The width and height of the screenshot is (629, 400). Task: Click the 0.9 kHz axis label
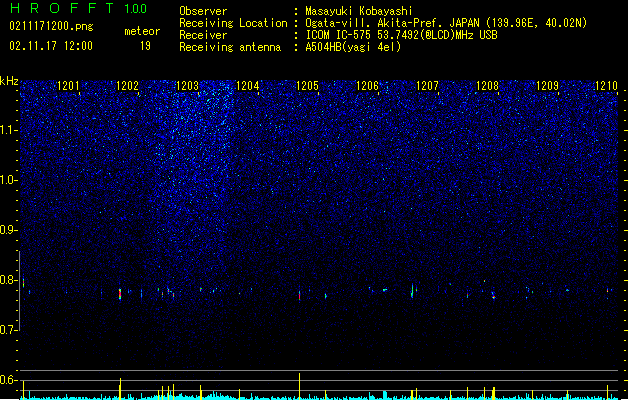tap(8, 230)
